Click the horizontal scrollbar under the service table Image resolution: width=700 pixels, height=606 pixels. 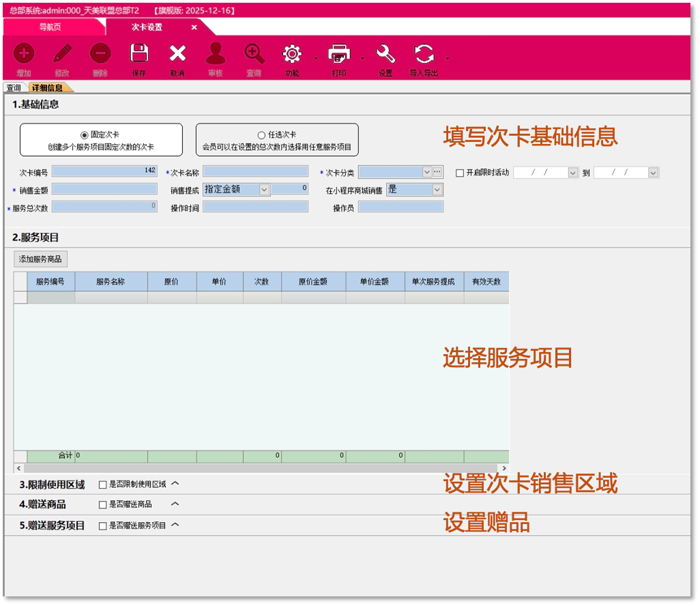(x=261, y=468)
